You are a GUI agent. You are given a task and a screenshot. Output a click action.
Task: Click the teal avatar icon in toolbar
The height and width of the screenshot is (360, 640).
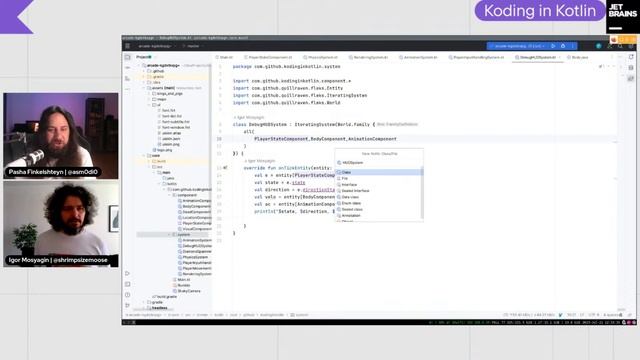pyautogui.click(x=599, y=46)
